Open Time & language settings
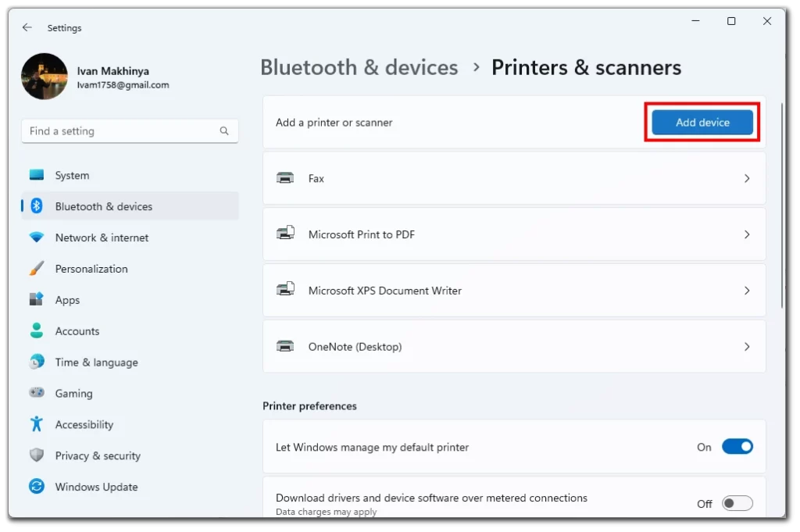 pyautogui.click(x=130, y=362)
